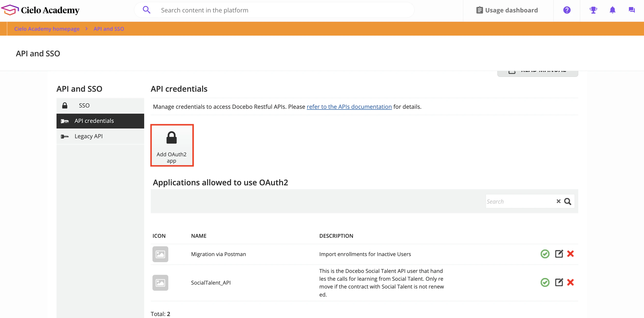The image size is (644, 318).
Task: Clear the OAuth2 applications search field
Action: click(x=558, y=201)
